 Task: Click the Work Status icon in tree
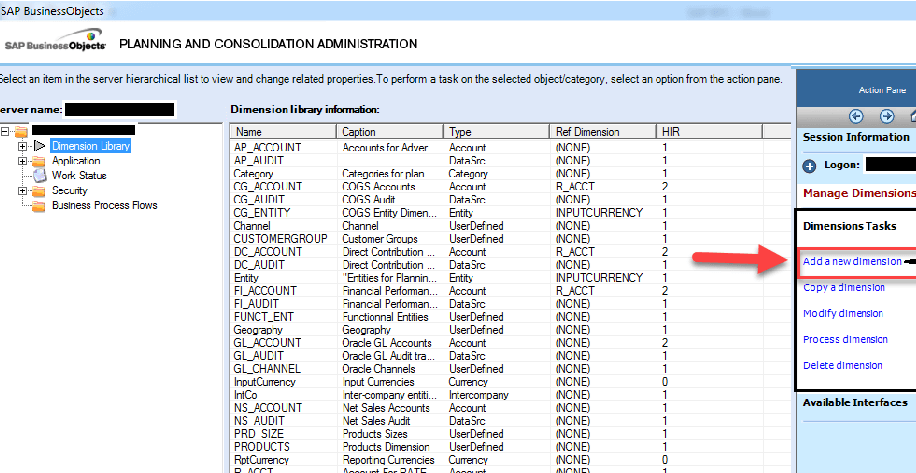(40, 175)
